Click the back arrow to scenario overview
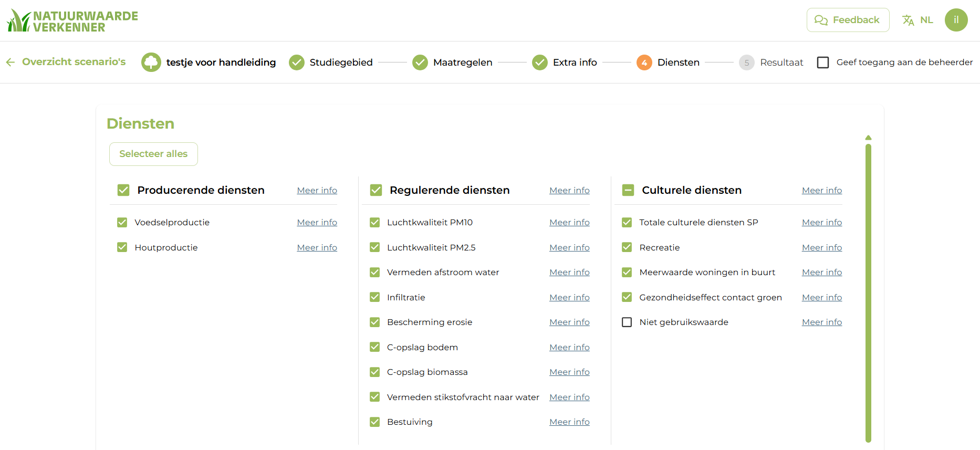The width and height of the screenshot is (980, 450). [11, 62]
